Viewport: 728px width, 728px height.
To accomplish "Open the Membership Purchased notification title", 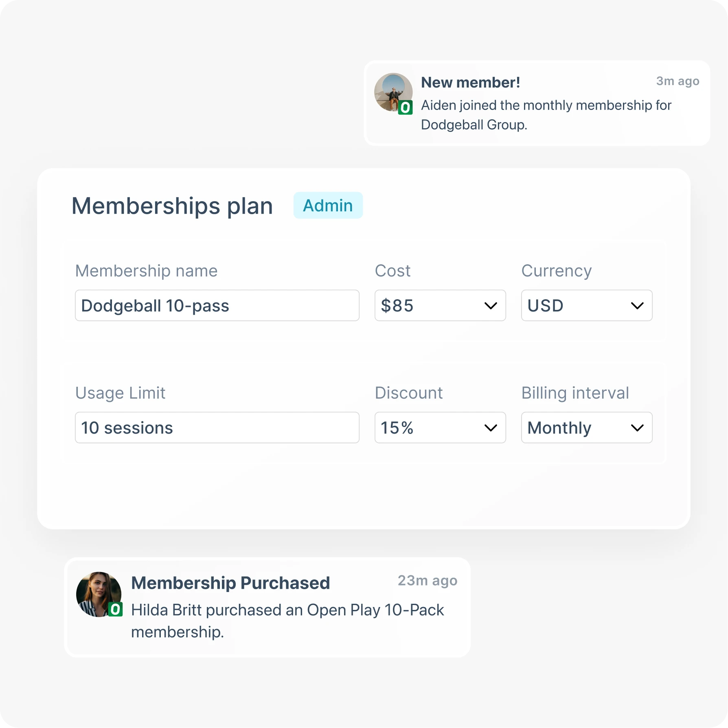I will click(x=230, y=583).
